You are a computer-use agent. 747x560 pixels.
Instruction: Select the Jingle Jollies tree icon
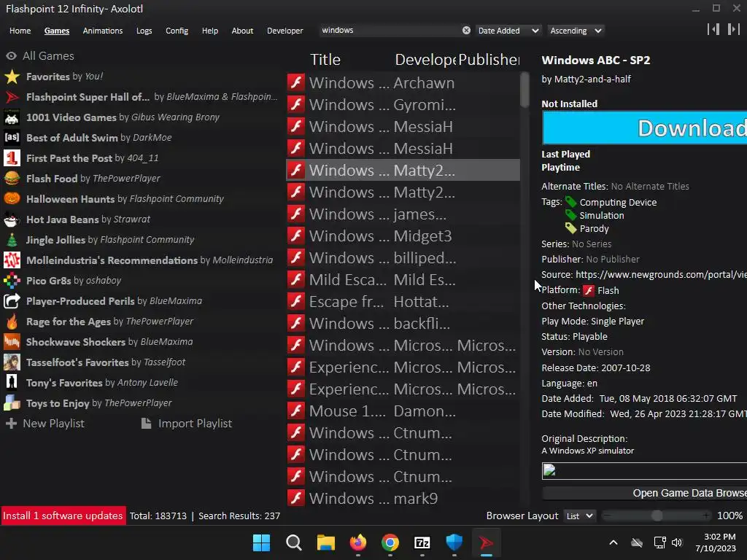[x=12, y=240]
